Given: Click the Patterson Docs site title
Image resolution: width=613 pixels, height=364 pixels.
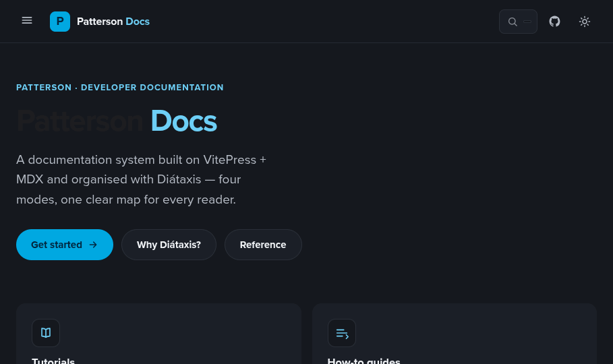Looking at the screenshot, I should pos(113,22).
